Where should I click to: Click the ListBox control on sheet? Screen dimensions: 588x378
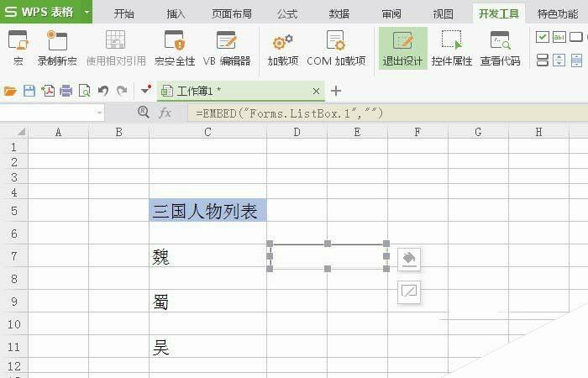(328, 256)
